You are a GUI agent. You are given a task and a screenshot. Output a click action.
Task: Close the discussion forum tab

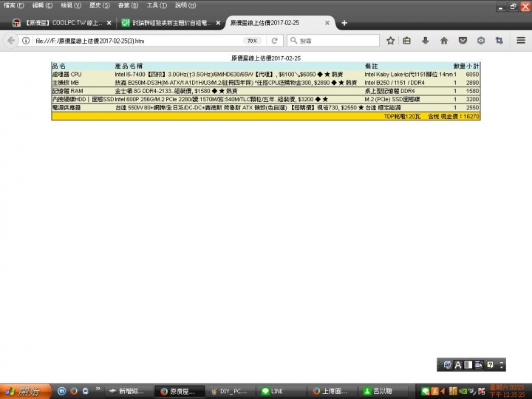tap(218, 23)
